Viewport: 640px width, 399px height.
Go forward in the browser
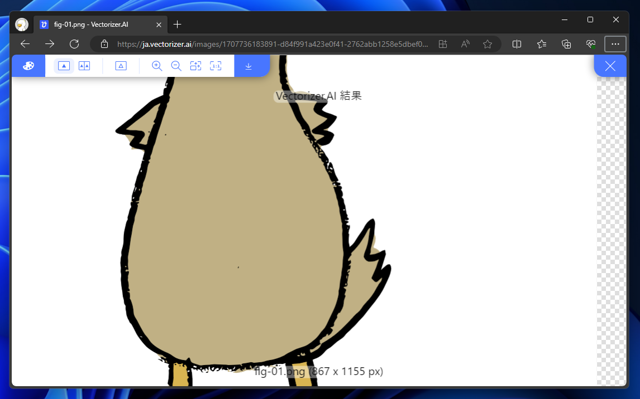coord(50,44)
